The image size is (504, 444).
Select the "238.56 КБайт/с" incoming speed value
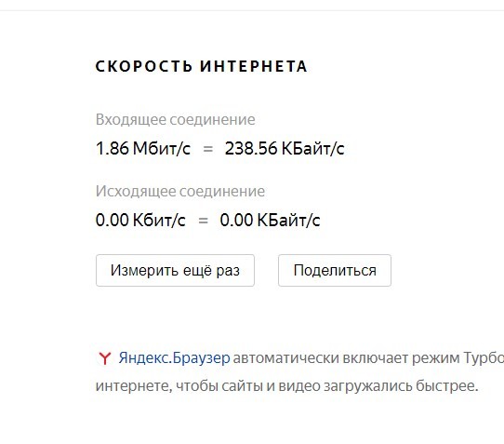tap(285, 149)
